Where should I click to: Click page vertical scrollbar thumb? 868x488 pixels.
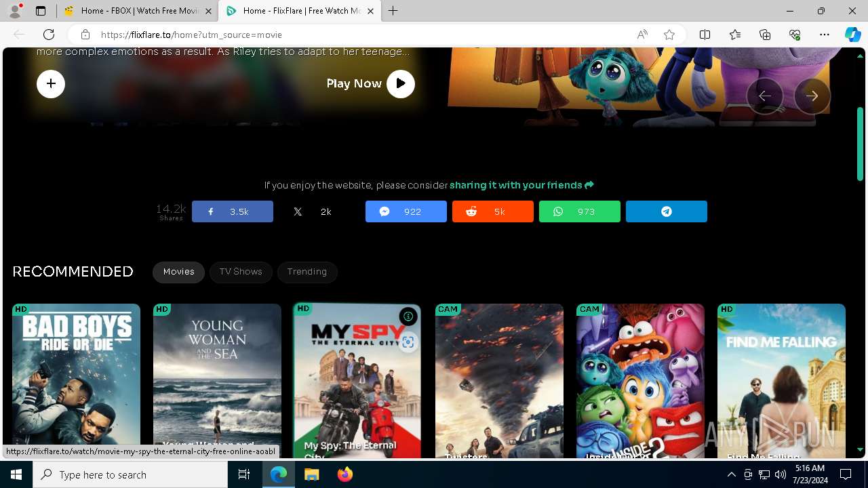[860, 144]
